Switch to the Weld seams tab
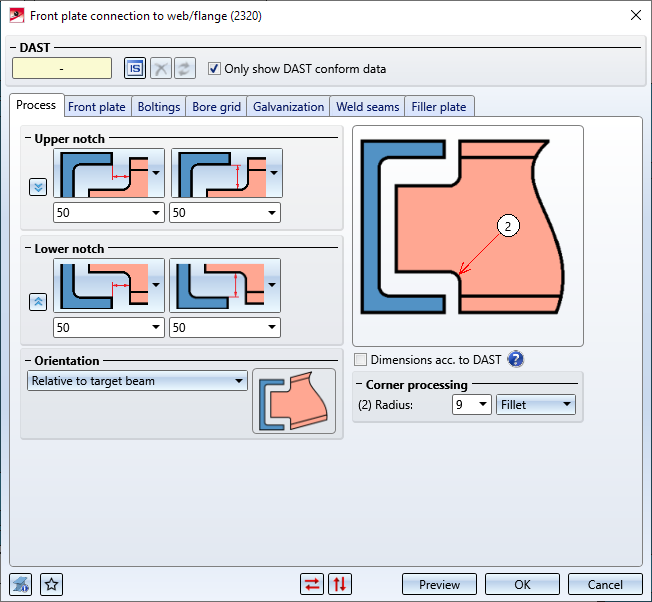 pyautogui.click(x=368, y=107)
